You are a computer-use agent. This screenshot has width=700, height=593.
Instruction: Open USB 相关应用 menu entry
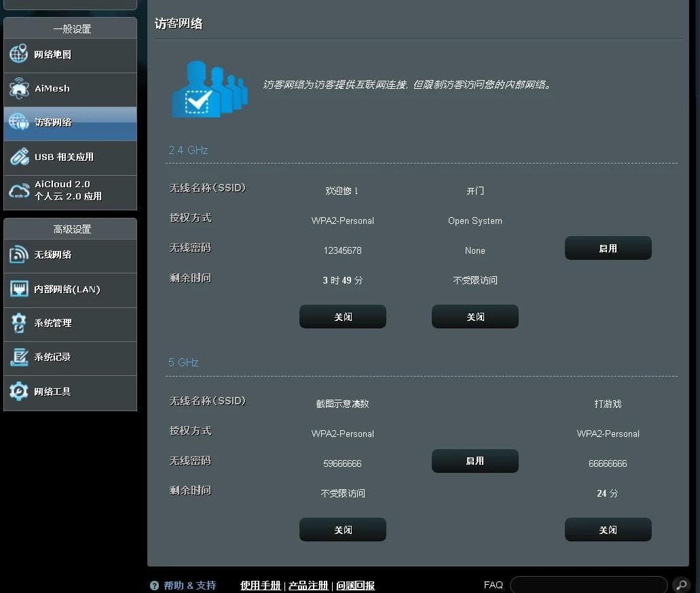click(70, 158)
